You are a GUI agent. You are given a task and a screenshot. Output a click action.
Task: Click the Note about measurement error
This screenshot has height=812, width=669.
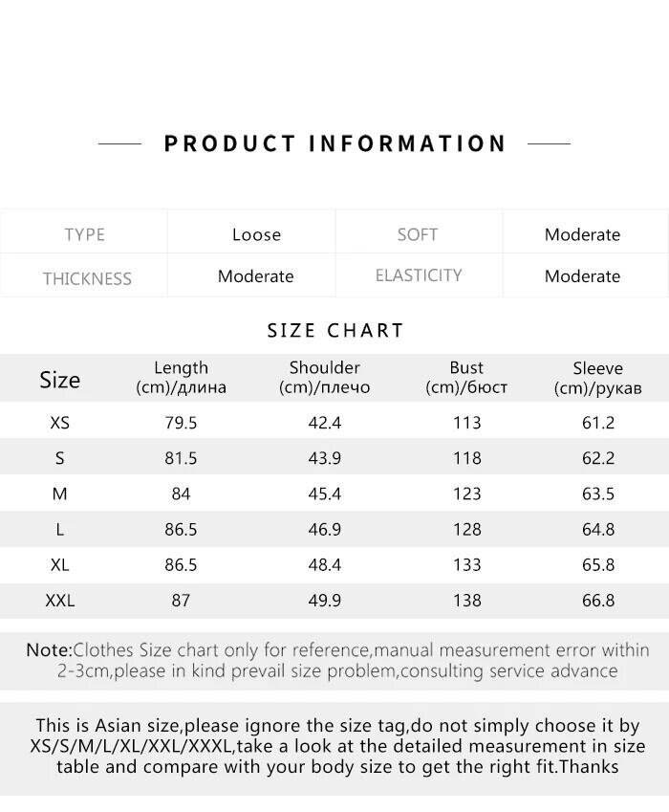337,661
